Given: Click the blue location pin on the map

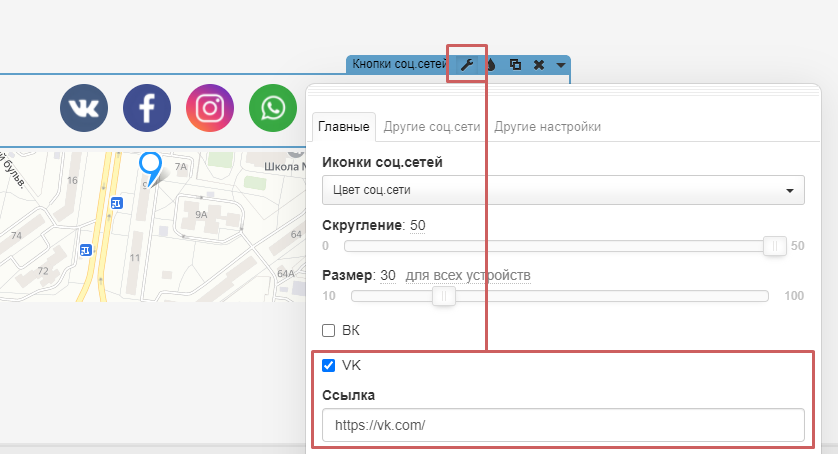Looking at the screenshot, I should 151,168.
